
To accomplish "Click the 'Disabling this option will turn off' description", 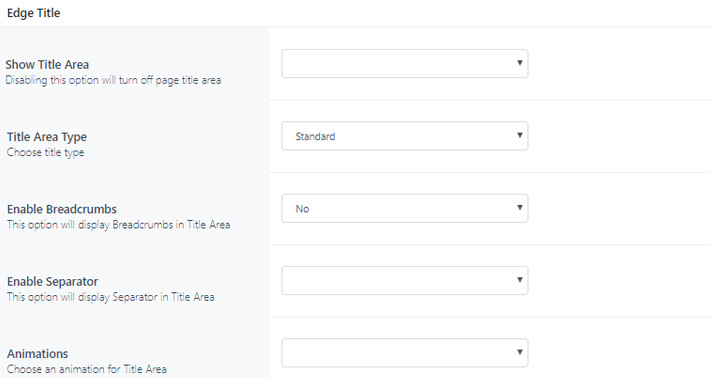I will point(80,80).
